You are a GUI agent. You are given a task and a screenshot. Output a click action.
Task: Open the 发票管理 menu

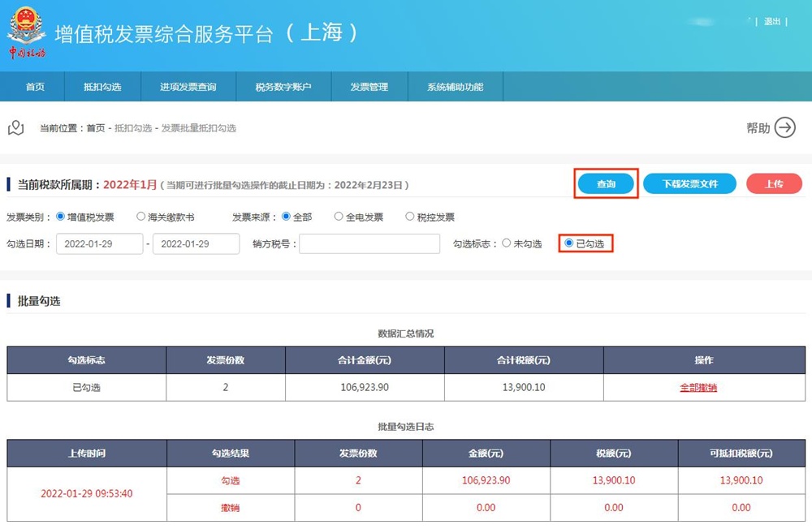click(369, 87)
